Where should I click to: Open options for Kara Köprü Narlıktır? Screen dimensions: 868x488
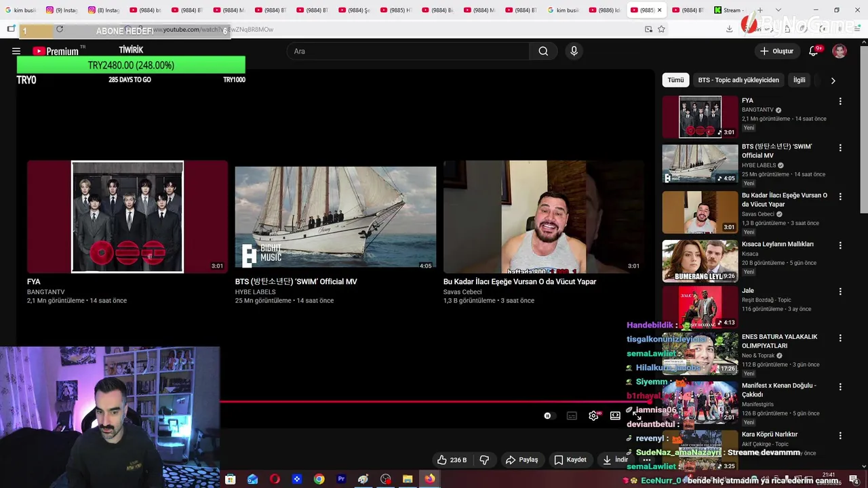click(840, 435)
